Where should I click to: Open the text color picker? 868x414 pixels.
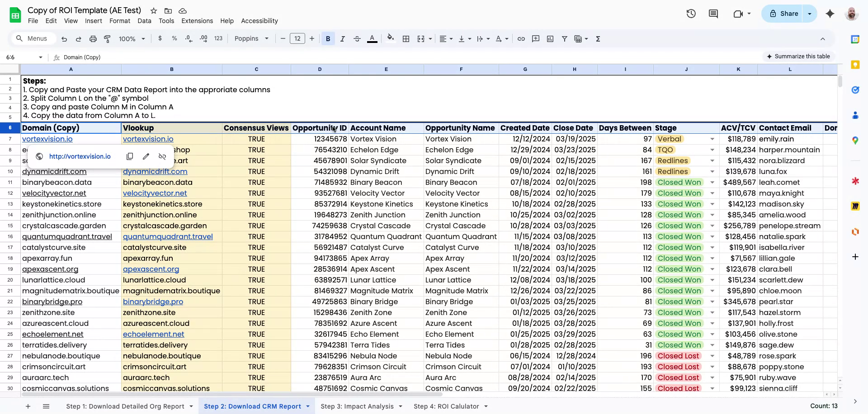pyautogui.click(x=372, y=38)
